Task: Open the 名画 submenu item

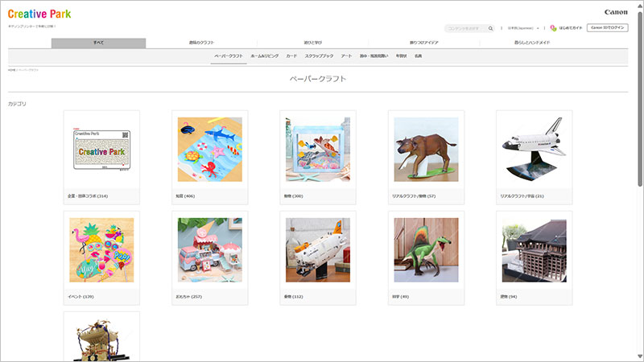Action: coord(418,56)
